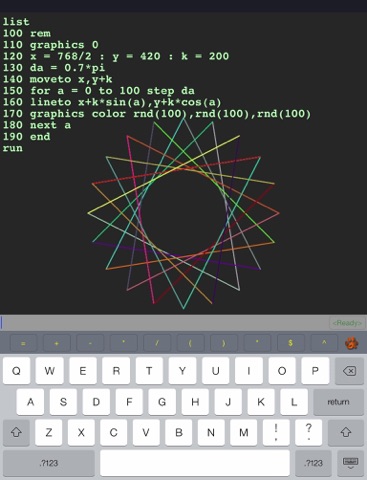
Task: Tap the B key
Action: [179, 433]
